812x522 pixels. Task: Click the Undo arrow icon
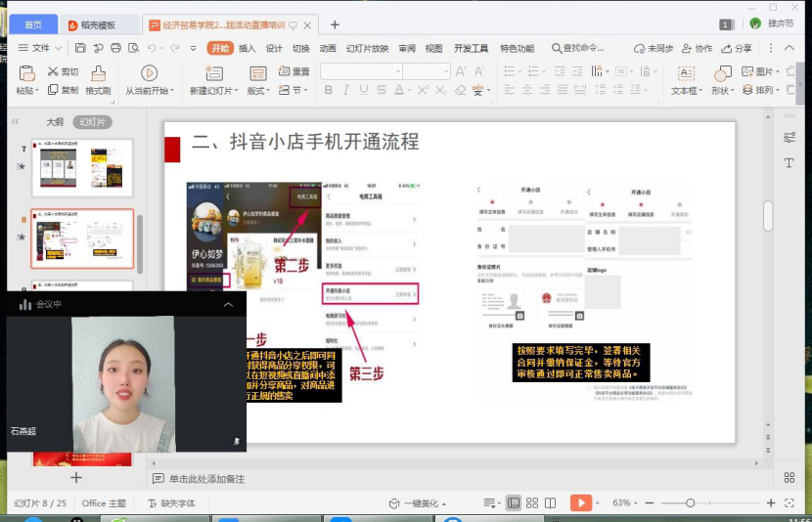[x=152, y=48]
